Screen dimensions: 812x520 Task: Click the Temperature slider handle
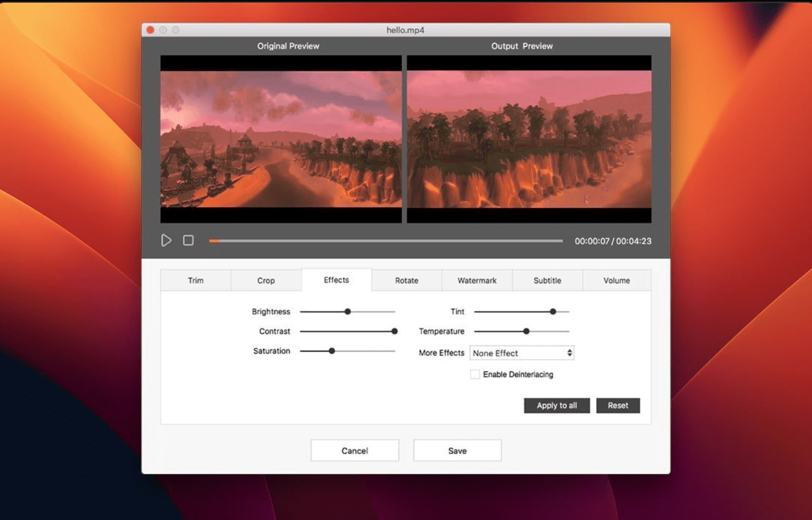click(526, 331)
